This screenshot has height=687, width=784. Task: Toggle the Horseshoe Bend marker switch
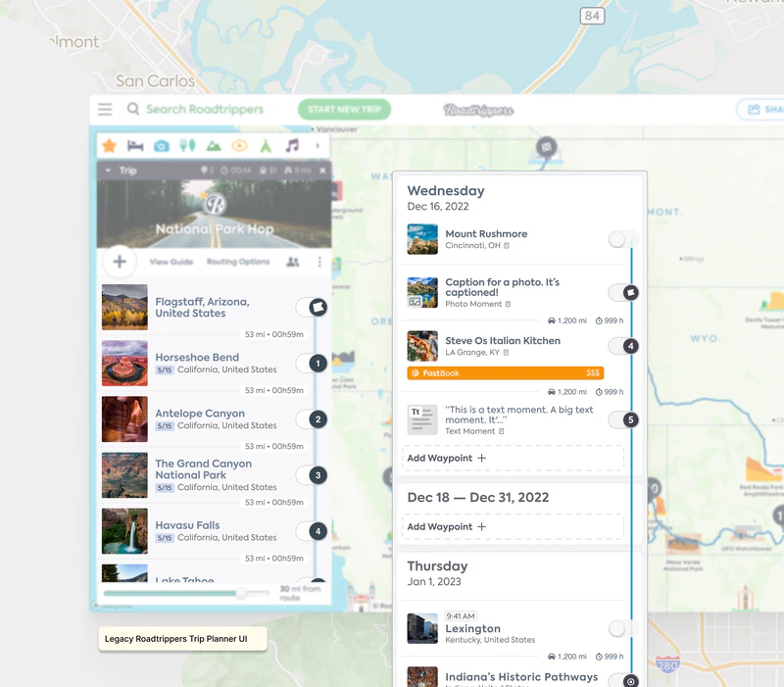pos(311,363)
